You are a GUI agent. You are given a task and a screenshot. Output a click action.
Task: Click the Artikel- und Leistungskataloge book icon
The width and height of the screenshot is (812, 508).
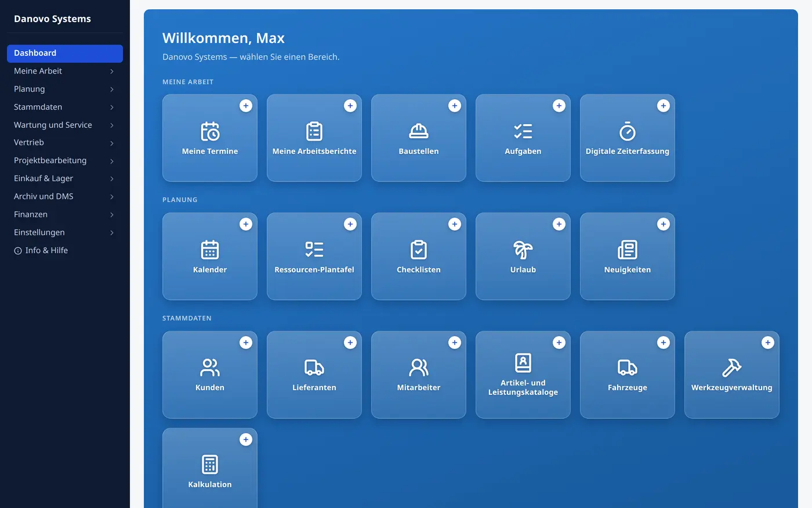pos(523,363)
